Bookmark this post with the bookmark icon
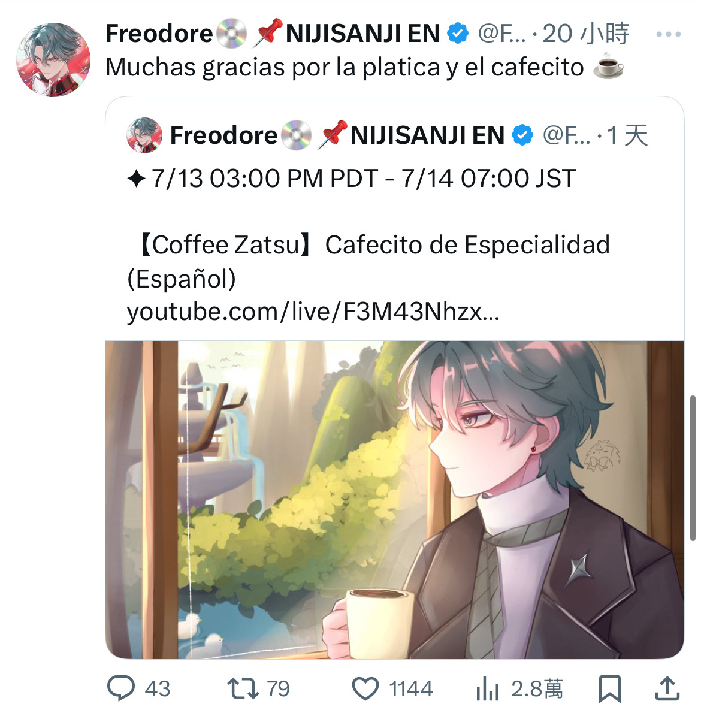Screen dimensions: 701x728 point(610,688)
